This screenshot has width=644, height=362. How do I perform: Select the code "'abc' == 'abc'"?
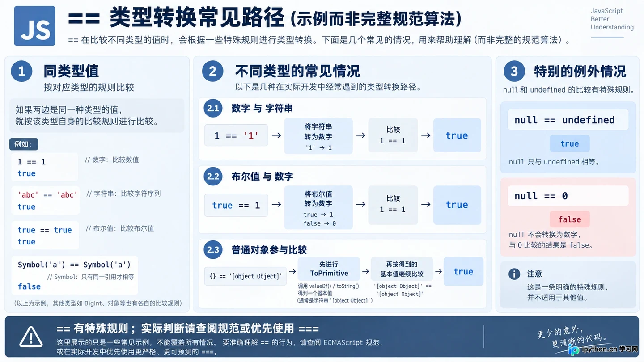[47, 195]
